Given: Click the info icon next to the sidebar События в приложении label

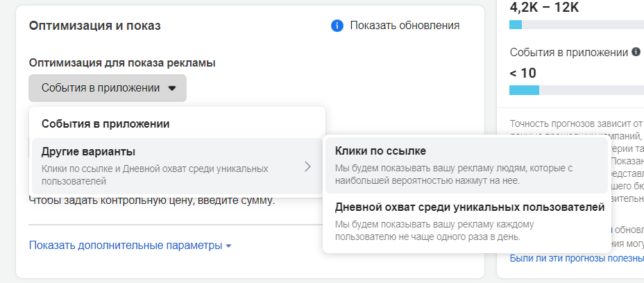Looking at the screenshot, I should click(x=636, y=52).
